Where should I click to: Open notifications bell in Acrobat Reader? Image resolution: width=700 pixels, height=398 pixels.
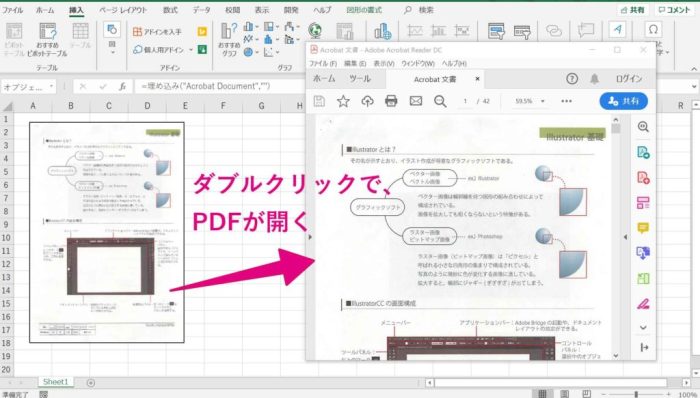click(594, 79)
